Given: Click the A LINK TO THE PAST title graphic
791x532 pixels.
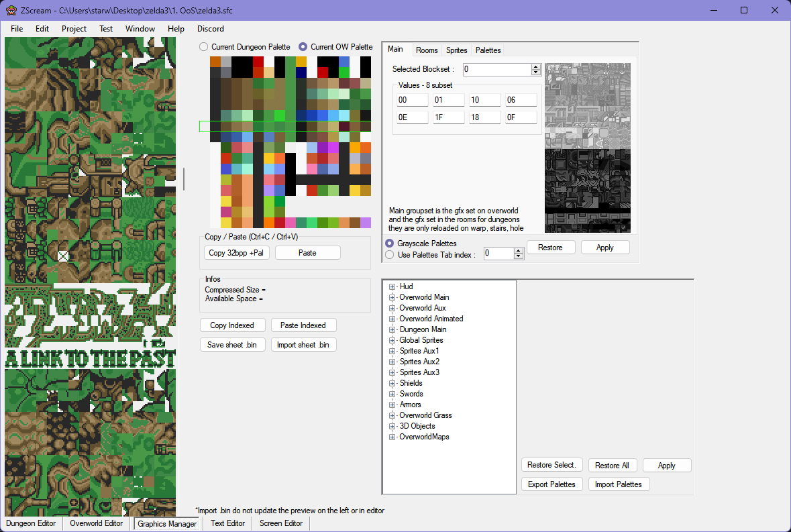Looking at the screenshot, I should click(x=91, y=358).
